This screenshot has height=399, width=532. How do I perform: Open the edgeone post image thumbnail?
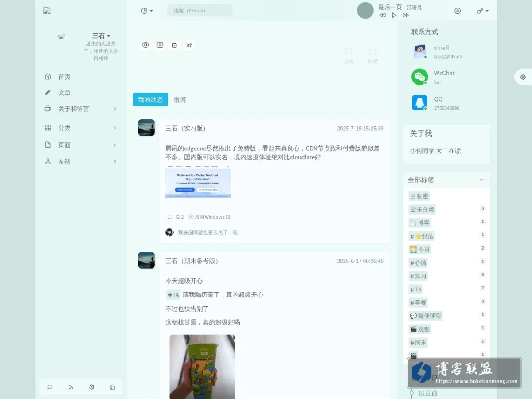[198, 182]
